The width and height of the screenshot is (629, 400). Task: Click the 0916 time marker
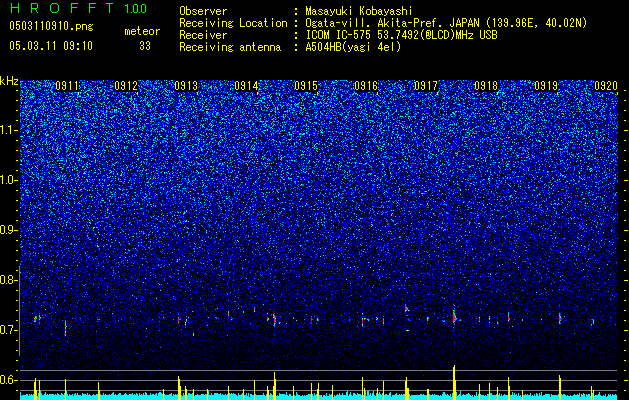[366, 86]
